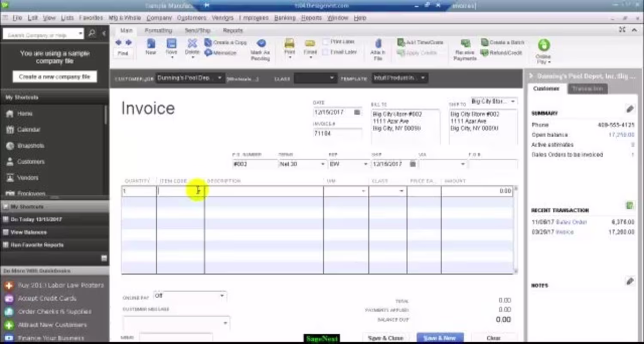Click the green report icon beside Recent Transaction
The width and height of the screenshot is (644, 344).
click(629, 206)
